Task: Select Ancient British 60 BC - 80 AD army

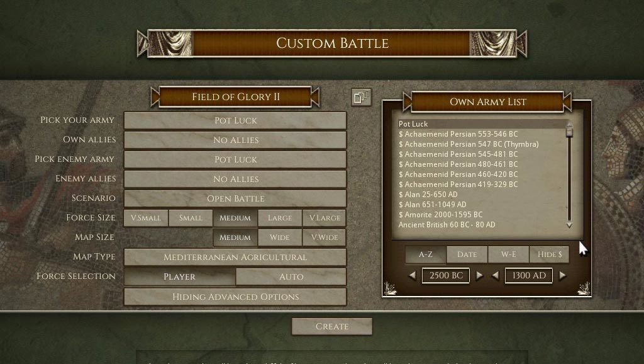Action: pyautogui.click(x=447, y=225)
